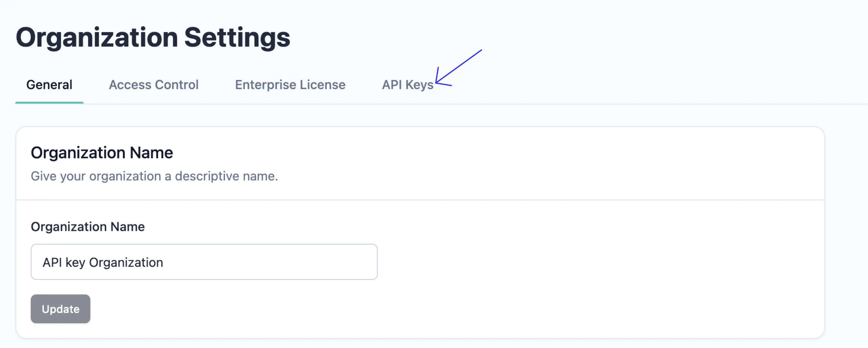Focus the input containing 'API key Organization'
The width and height of the screenshot is (868, 348).
(x=204, y=262)
